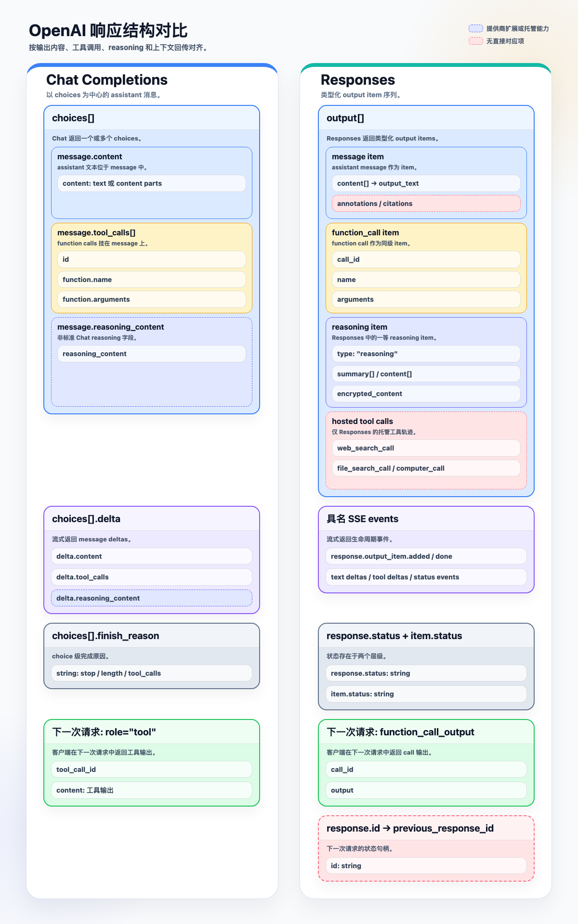578x924 pixels.
Task: Click the 'function_call item' block title
Action: click(366, 232)
